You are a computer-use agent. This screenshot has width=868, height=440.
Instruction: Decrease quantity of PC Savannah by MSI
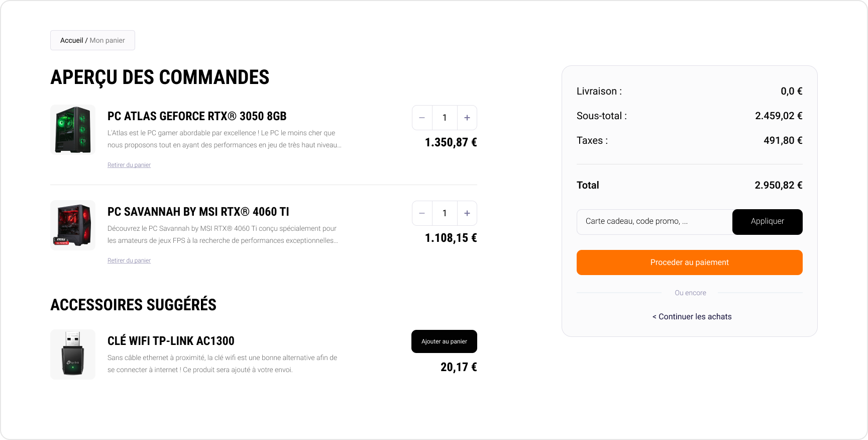(422, 213)
